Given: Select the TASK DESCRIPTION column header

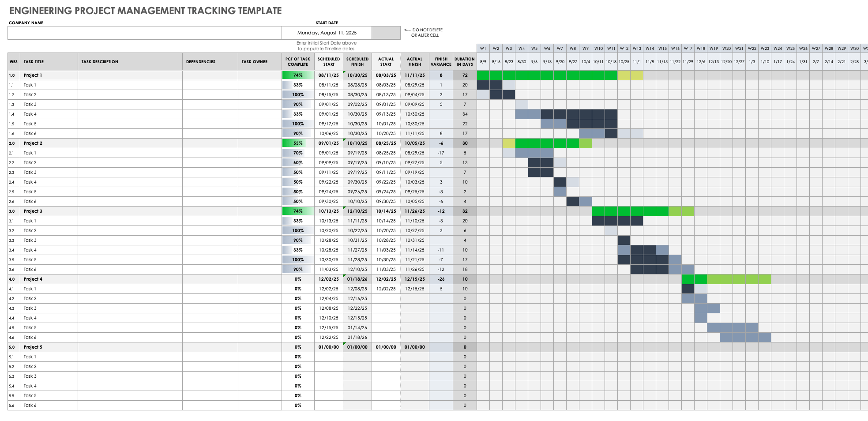Looking at the screenshot, I should click(130, 62).
